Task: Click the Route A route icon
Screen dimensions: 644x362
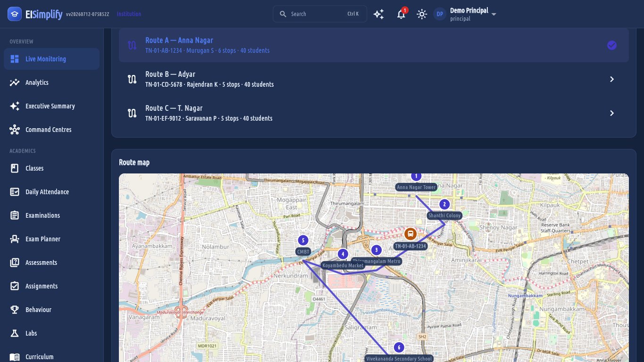Action: pos(132,45)
